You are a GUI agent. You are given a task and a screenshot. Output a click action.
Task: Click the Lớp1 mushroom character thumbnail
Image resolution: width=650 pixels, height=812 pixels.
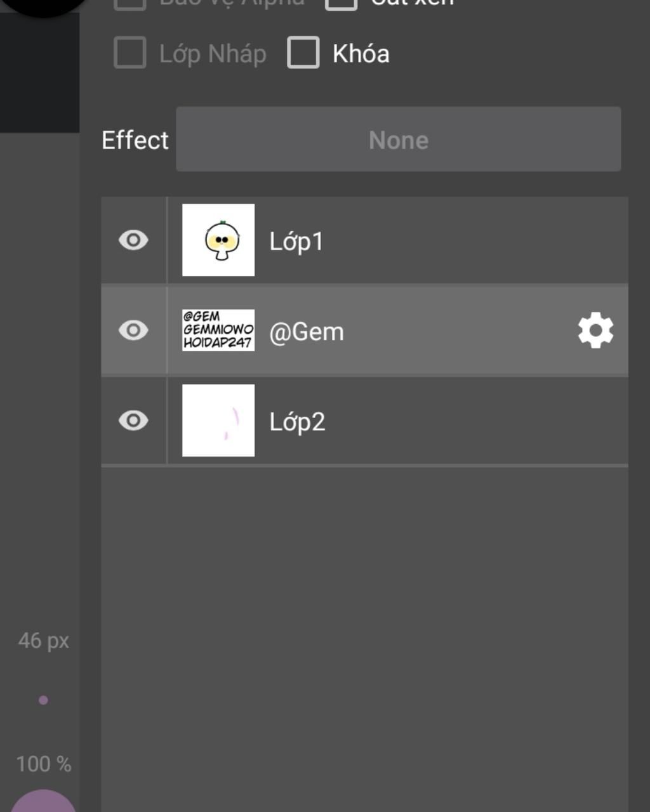point(218,240)
